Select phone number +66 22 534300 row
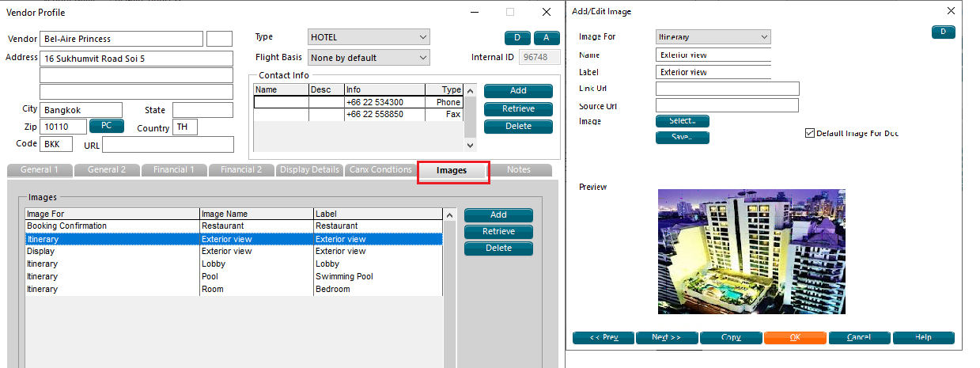Image resolution: width=980 pixels, height=368 pixels. [x=358, y=103]
